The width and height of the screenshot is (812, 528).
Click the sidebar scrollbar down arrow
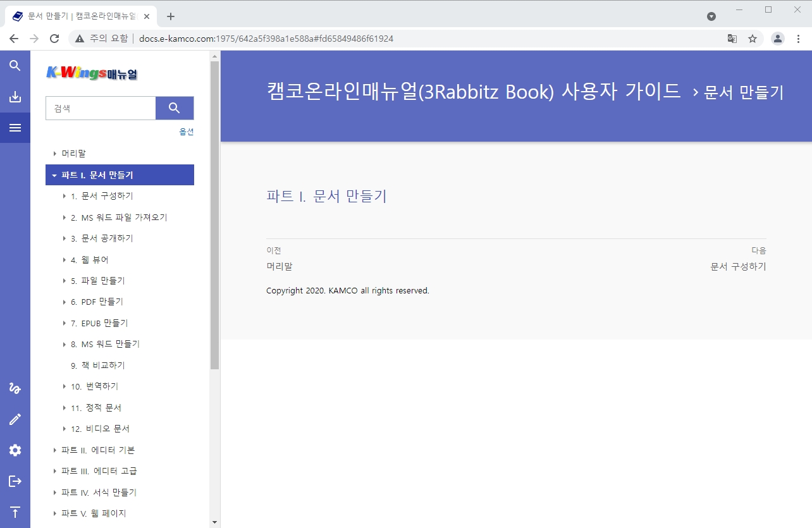click(215, 523)
